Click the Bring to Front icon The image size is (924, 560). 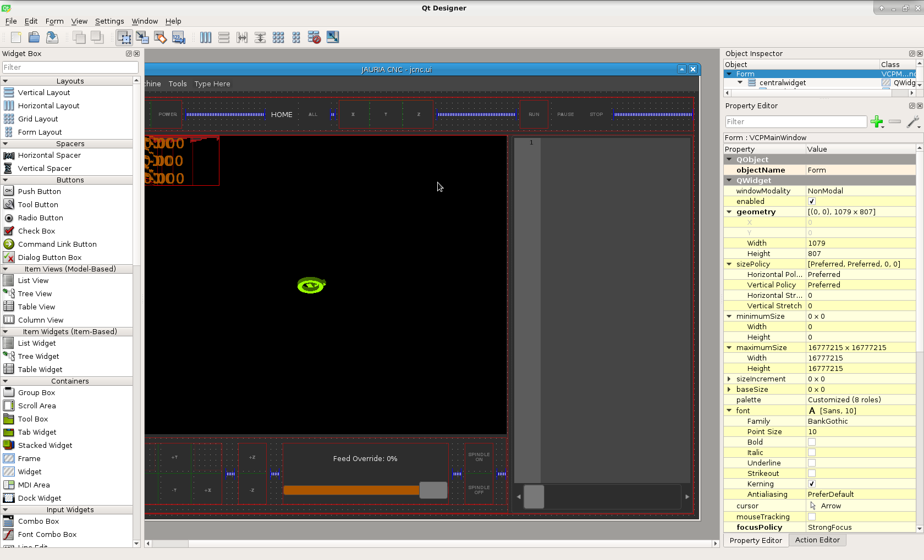point(97,37)
